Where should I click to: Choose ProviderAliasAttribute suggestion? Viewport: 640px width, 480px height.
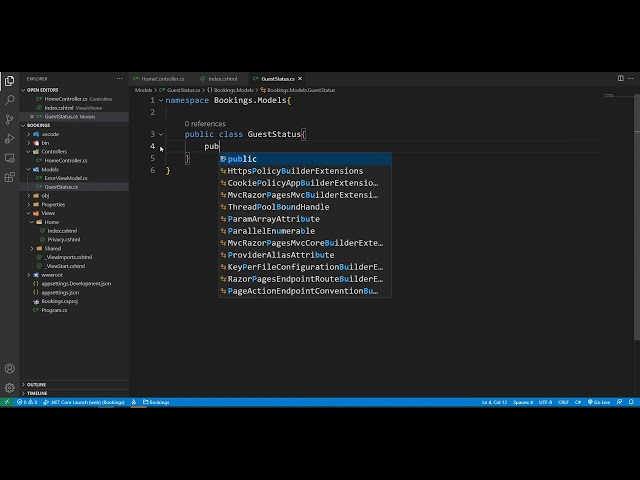click(305, 255)
